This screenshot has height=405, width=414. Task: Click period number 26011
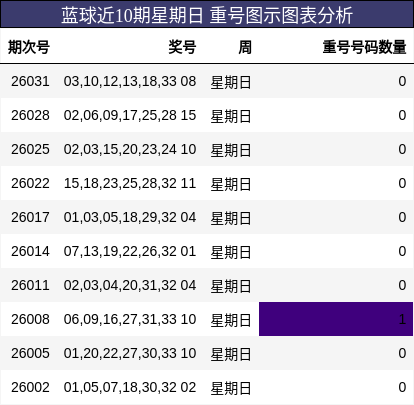30,285
